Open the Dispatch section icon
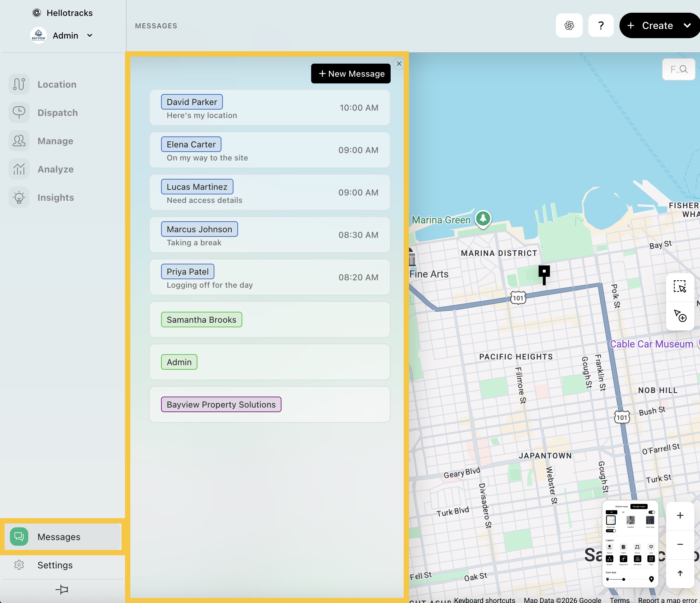 pos(19,113)
